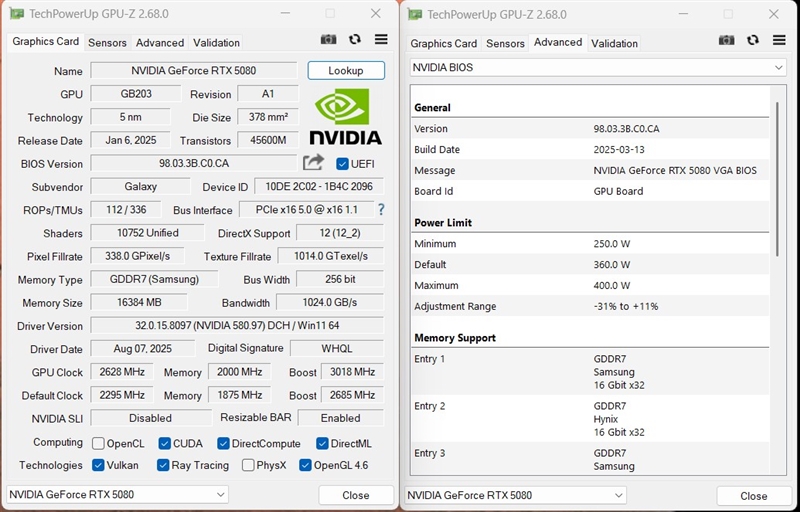800x512 pixels.
Task: Open hamburger menu in left GPU-Z window
Action: pos(381,39)
